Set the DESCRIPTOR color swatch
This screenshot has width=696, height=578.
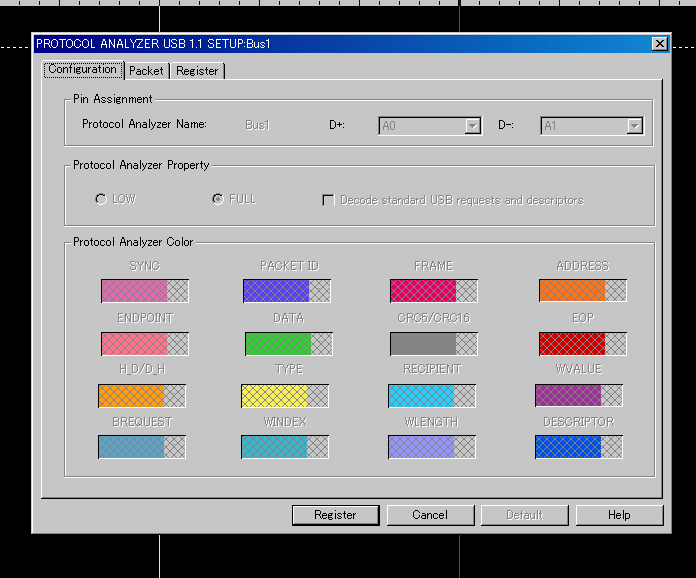(579, 447)
